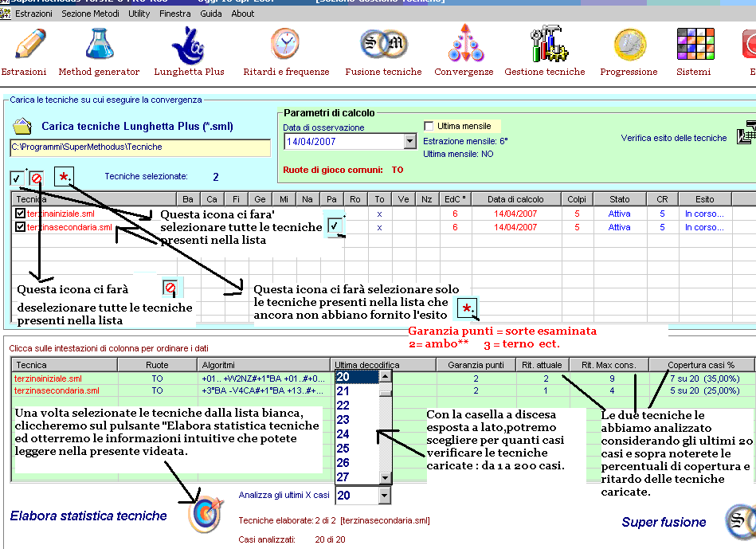Open Fusione tecniche toolbar icon

383,44
